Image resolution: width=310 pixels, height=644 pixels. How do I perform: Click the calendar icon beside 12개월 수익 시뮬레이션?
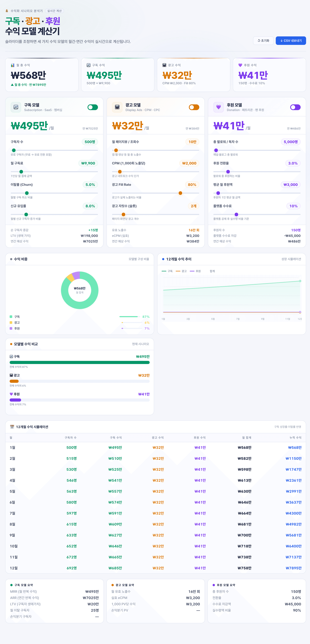pos(12,427)
